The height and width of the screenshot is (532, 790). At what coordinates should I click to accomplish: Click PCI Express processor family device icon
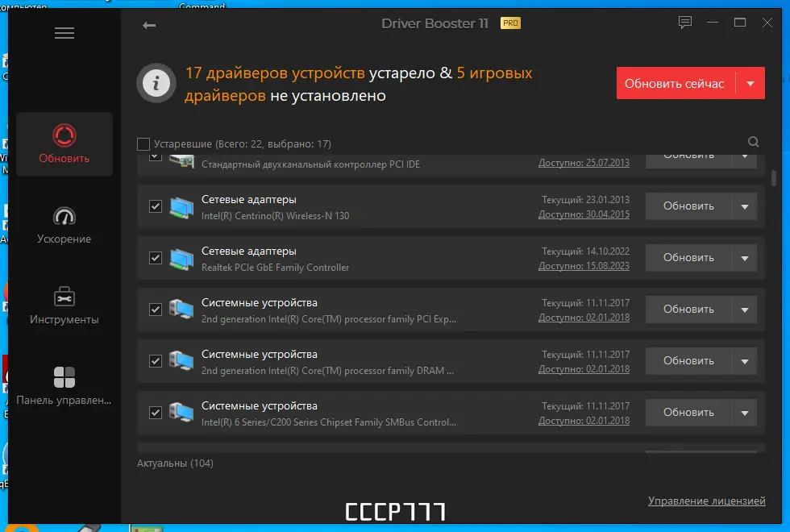(x=181, y=310)
